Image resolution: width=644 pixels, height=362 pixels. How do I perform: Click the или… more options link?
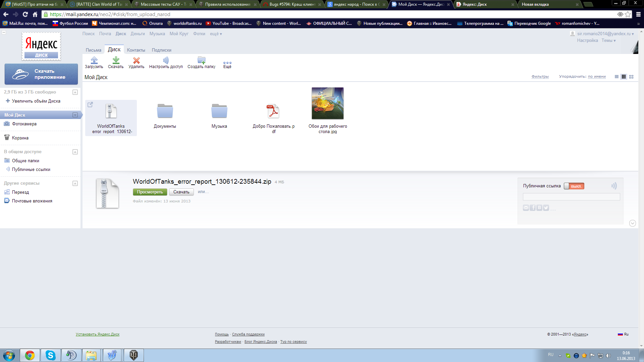click(203, 192)
